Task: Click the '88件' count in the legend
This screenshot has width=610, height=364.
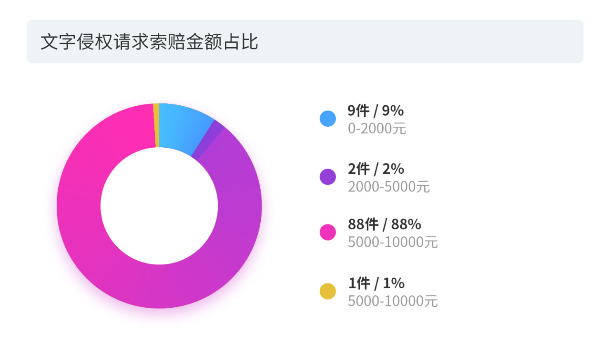Action: click(363, 224)
